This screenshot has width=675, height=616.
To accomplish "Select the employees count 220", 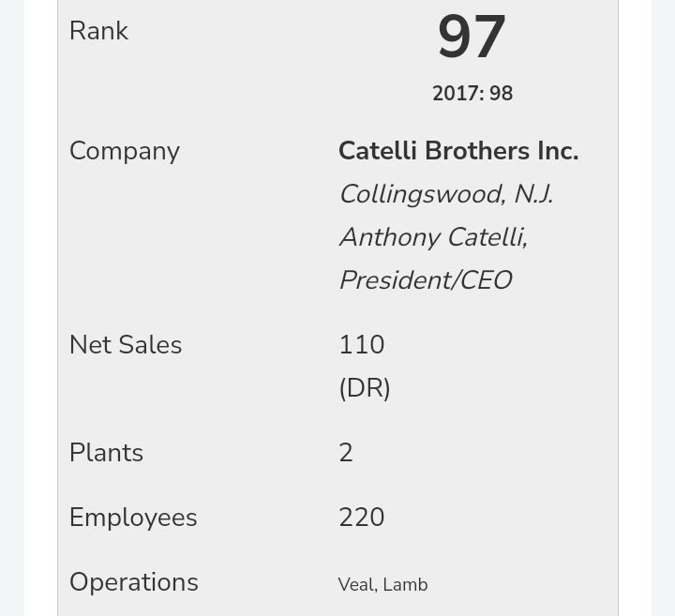I will 362,518.
